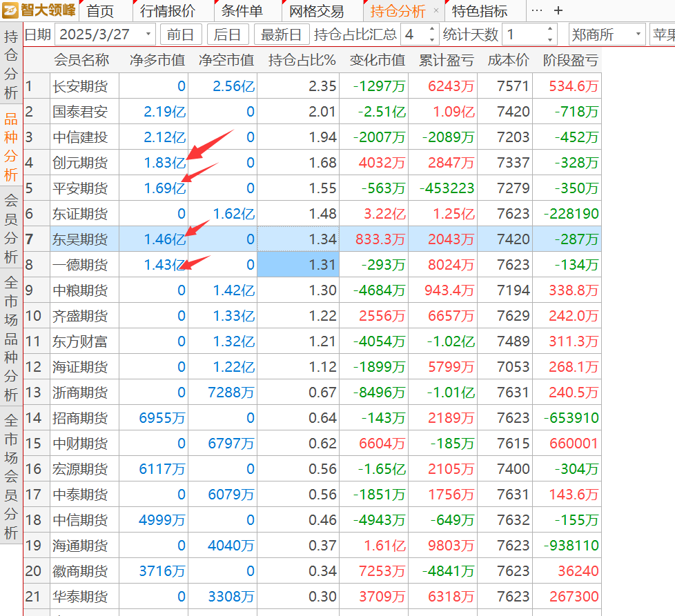Expand the date picker dropdown arrow
The image size is (675, 616).
coord(148,34)
